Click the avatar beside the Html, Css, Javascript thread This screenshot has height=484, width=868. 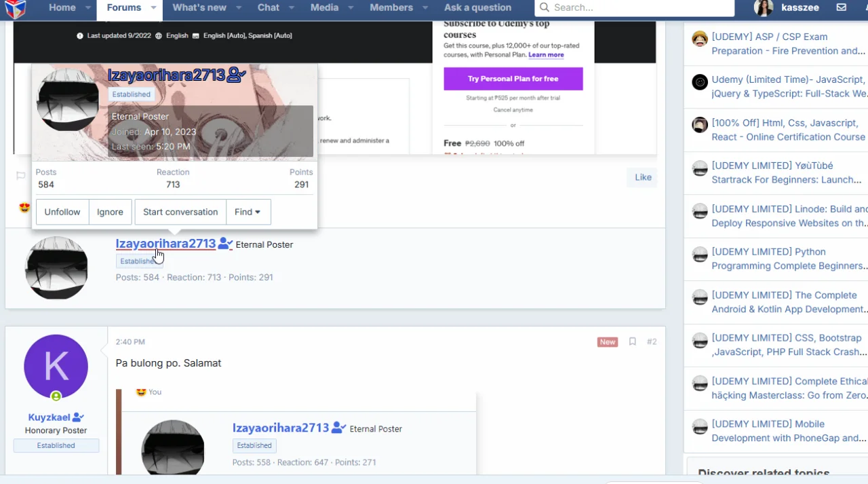pyautogui.click(x=700, y=125)
